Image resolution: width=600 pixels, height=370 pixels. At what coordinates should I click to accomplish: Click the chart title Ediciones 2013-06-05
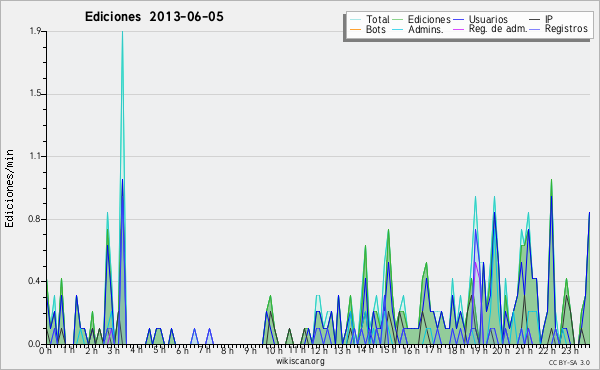154,17
